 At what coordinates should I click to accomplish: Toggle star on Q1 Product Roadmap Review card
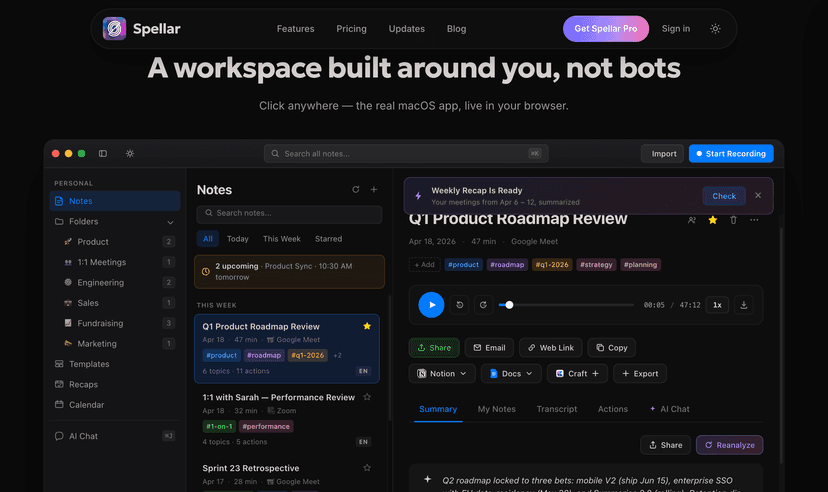(367, 326)
